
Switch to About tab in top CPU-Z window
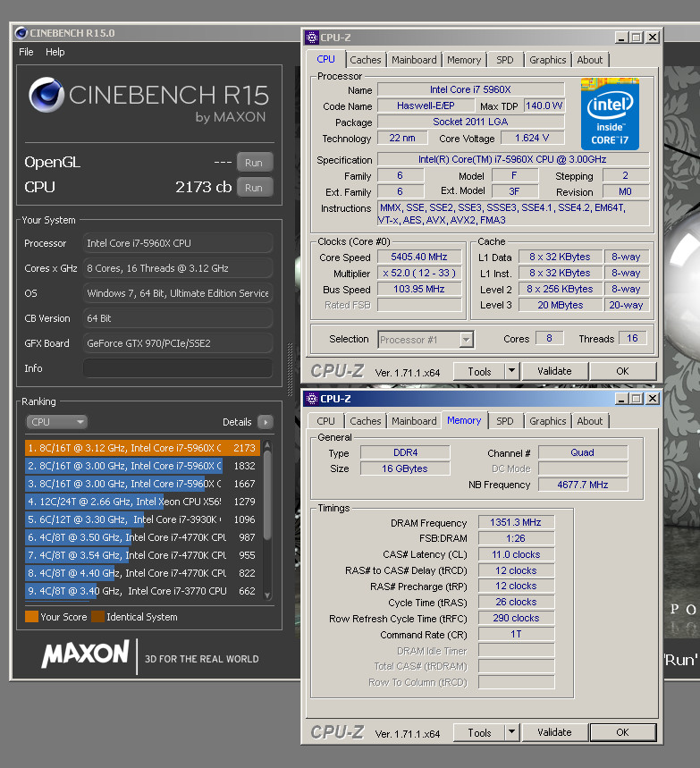(590, 60)
